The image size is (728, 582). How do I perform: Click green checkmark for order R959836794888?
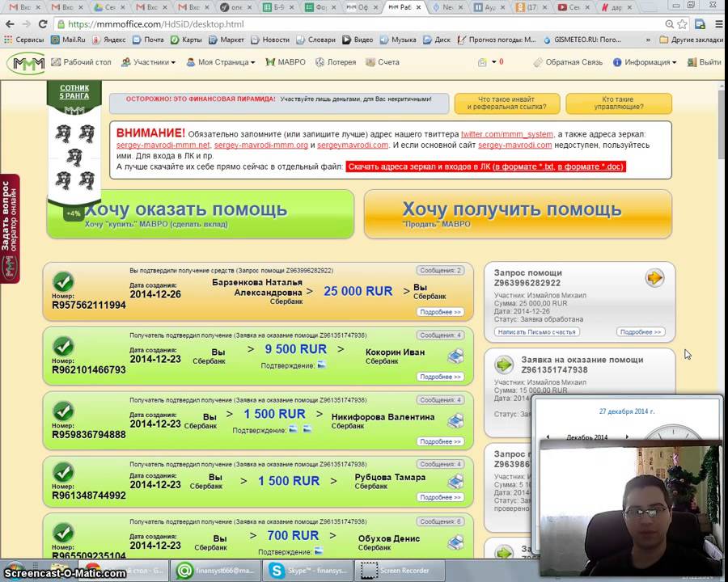(64, 411)
